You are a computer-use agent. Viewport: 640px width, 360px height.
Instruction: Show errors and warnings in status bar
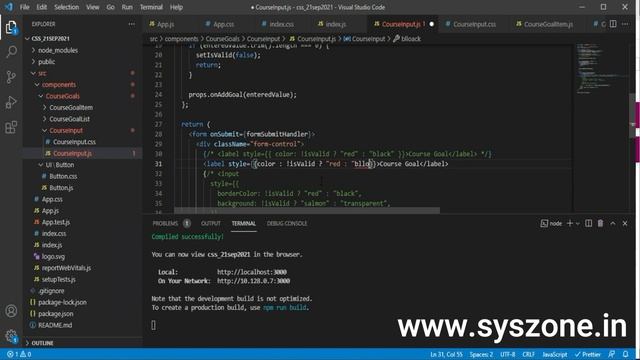[19, 354]
